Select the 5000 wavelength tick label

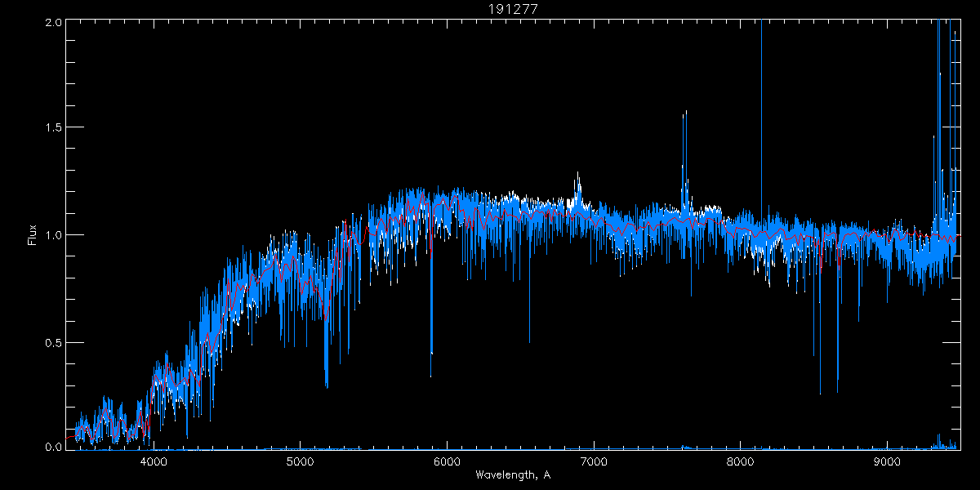(x=301, y=461)
